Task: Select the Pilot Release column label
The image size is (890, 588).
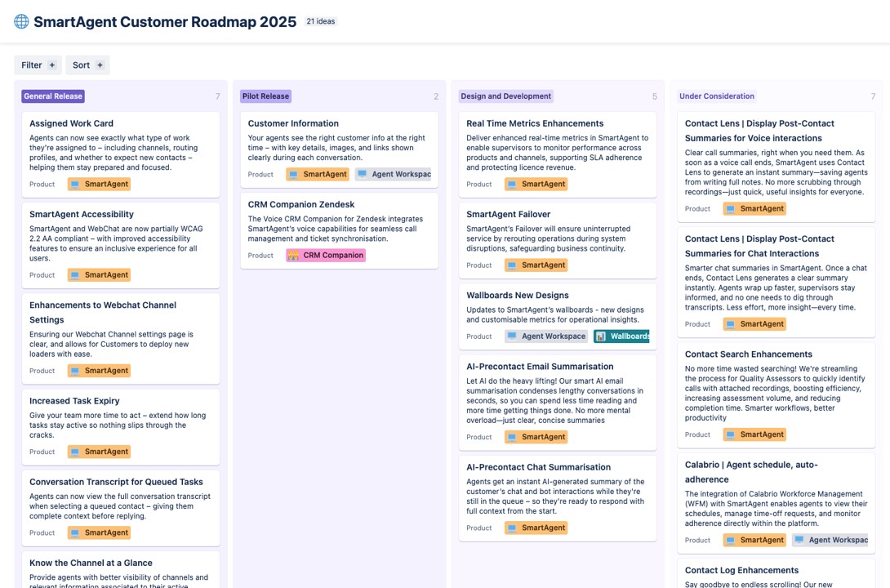Action: (265, 96)
